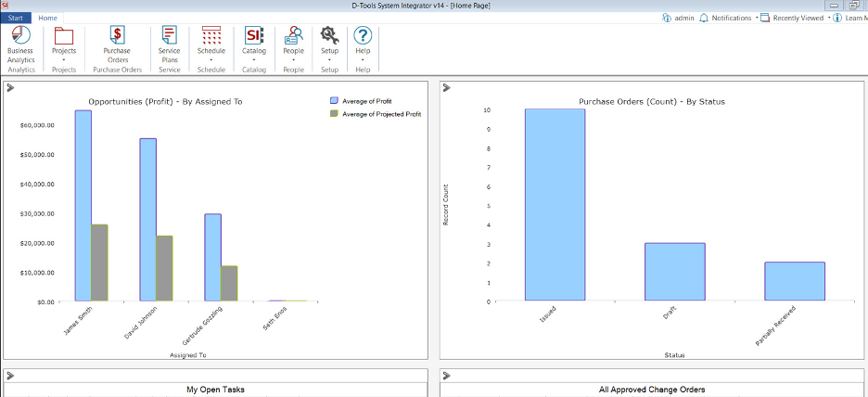Click arrow icon on Opportunities chart panel
This screenshot has height=397, width=868.
click(10, 87)
